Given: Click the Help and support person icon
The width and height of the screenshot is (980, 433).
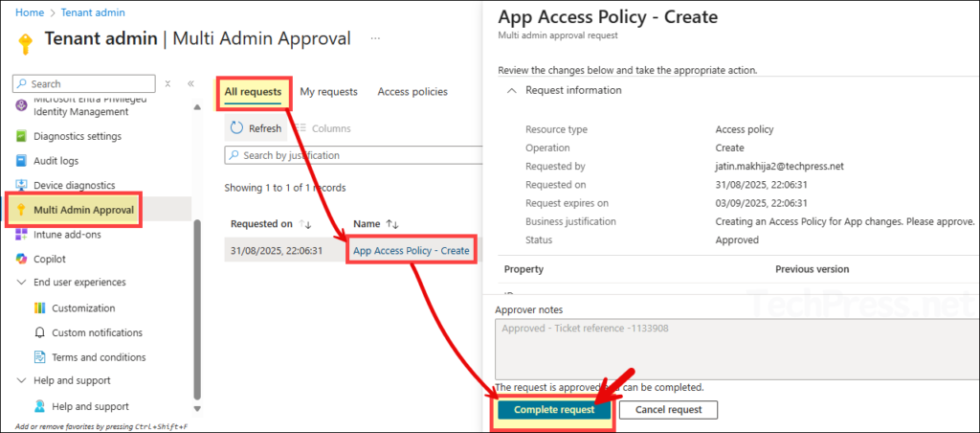Looking at the screenshot, I should [x=40, y=407].
